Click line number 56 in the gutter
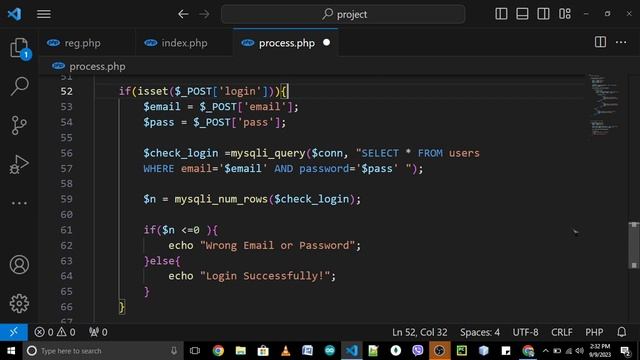The height and width of the screenshot is (360, 640). click(x=67, y=153)
